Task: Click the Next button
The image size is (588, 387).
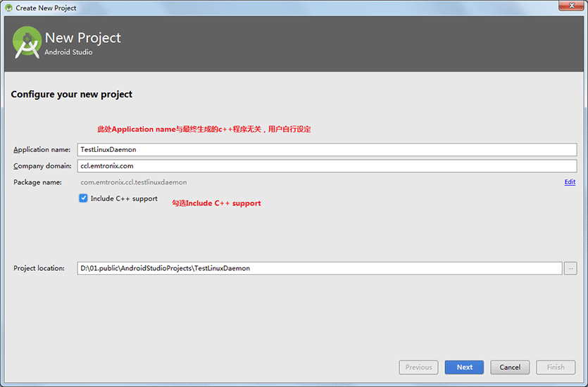Action: (x=464, y=367)
